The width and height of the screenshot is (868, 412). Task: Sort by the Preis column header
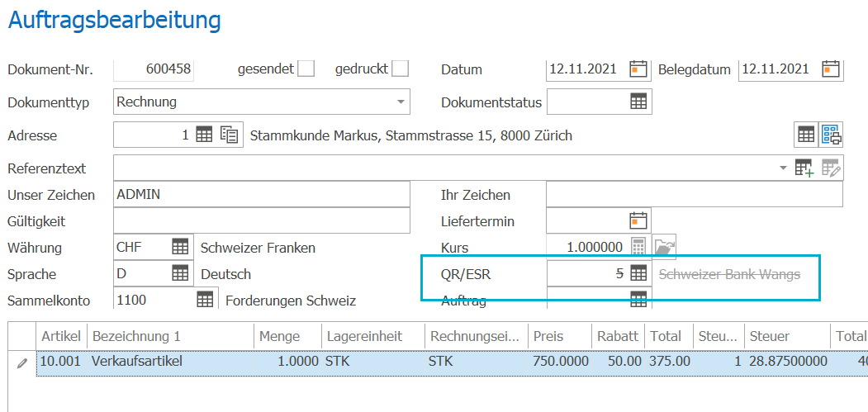click(x=560, y=335)
